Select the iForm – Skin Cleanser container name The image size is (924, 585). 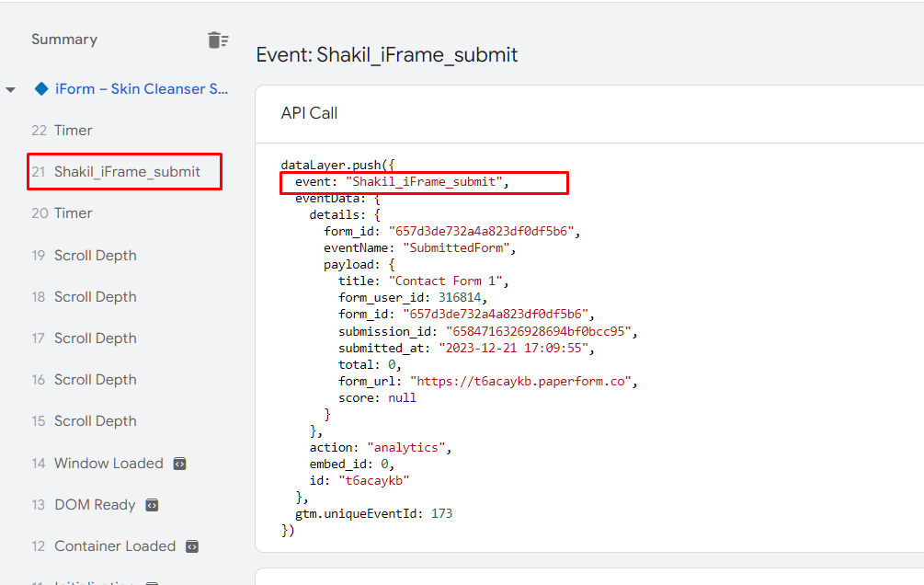[142, 89]
